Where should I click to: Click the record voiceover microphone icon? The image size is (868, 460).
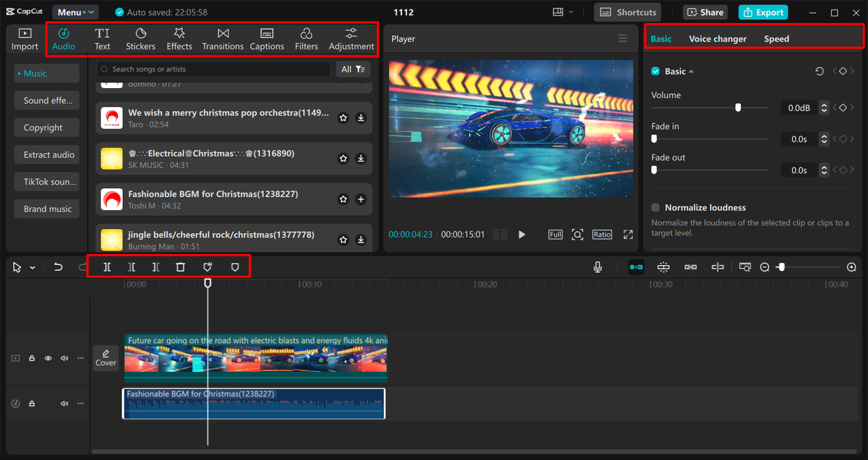(597, 267)
